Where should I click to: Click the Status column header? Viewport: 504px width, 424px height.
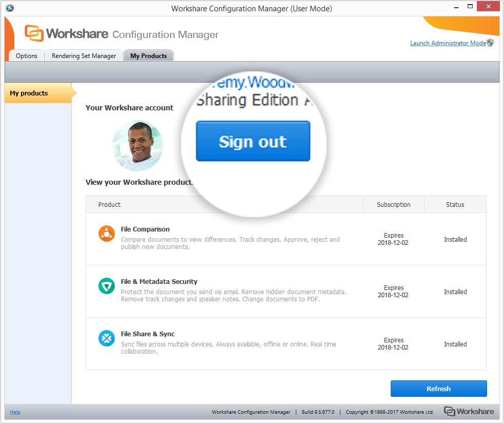[x=455, y=204]
